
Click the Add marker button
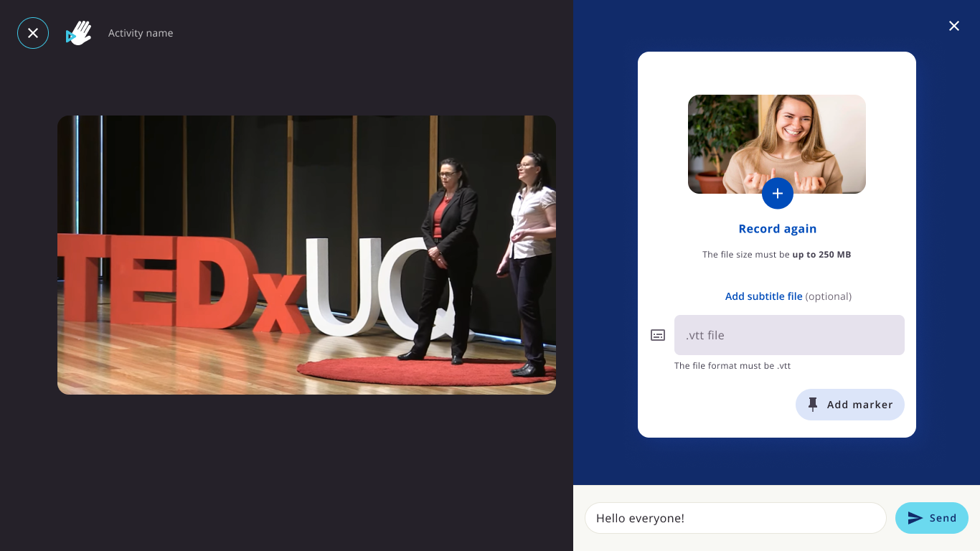tap(850, 405)
